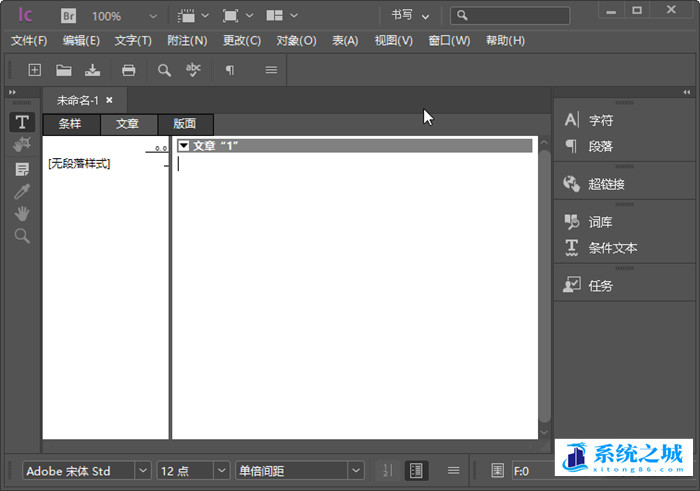Toggle paragraph style column icon
700x491 pixels.
tap(416, 470)
